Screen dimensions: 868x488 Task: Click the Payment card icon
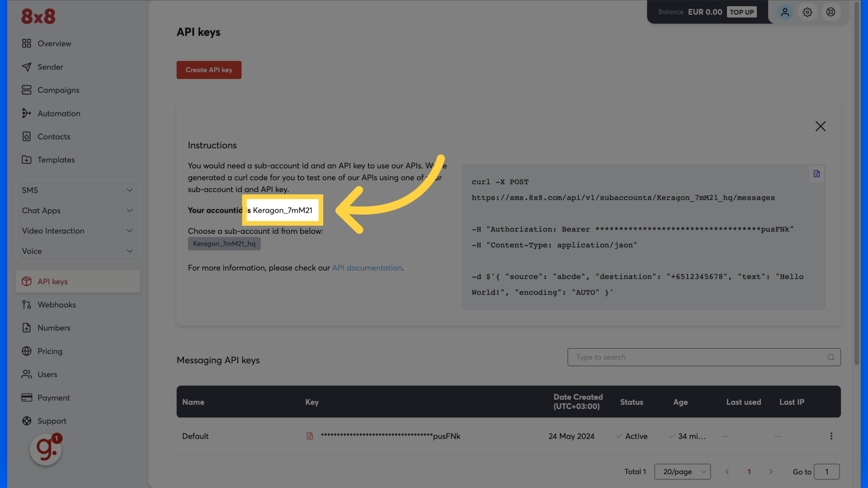[x=27, y=398]
